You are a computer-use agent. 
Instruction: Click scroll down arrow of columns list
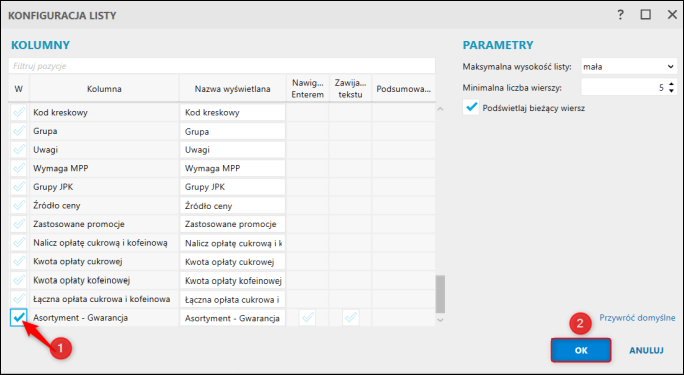coord(440,320)
